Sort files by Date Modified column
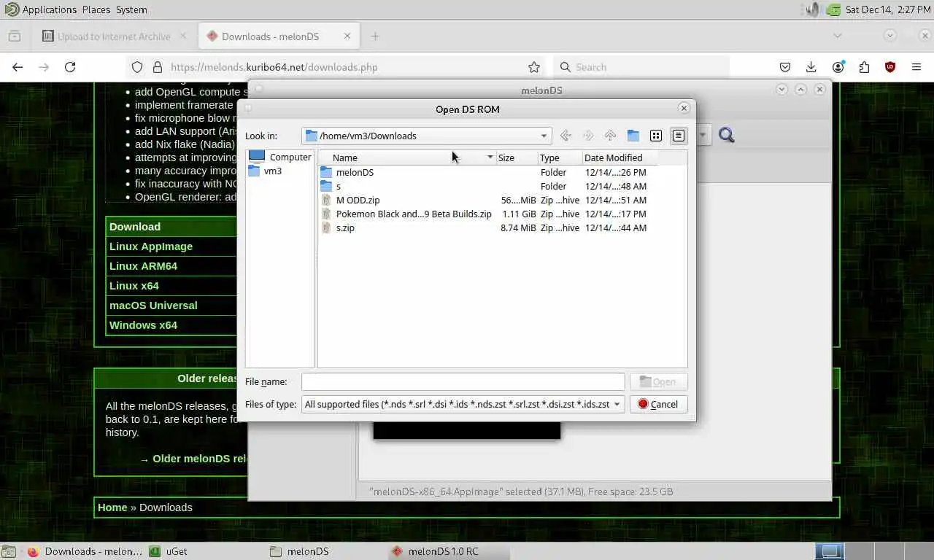Image resolution: width=934 pixels, height=560 pixels. point(620,157)
